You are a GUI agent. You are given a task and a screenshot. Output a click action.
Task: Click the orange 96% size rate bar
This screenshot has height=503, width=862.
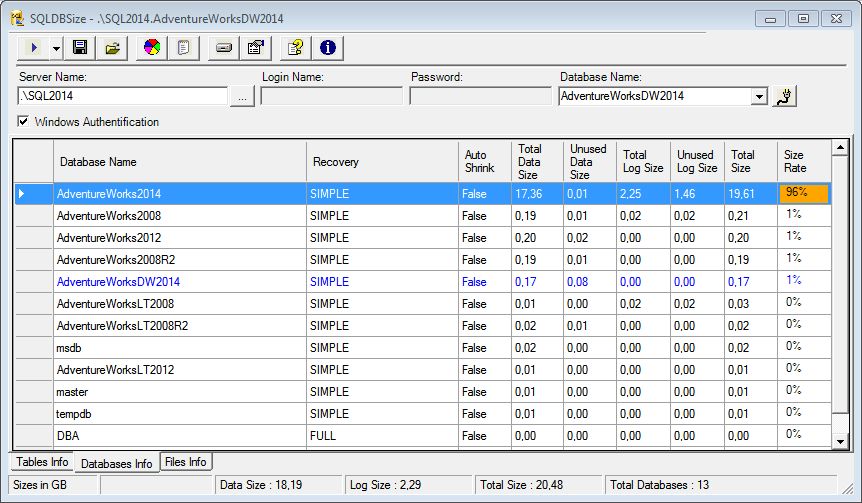[x=803, y=194]
